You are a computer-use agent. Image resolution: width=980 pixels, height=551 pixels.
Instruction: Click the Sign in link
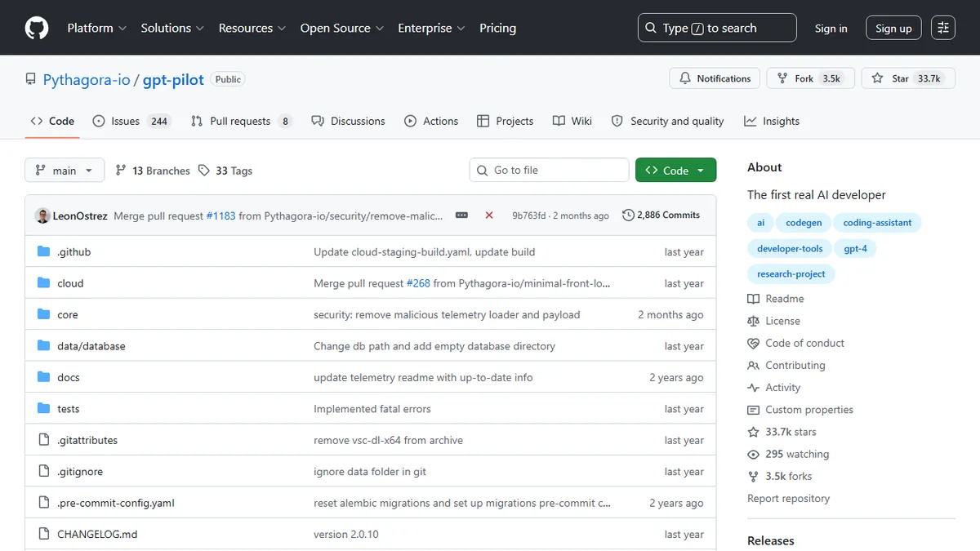pyautogui.click(x=831, y=28)
